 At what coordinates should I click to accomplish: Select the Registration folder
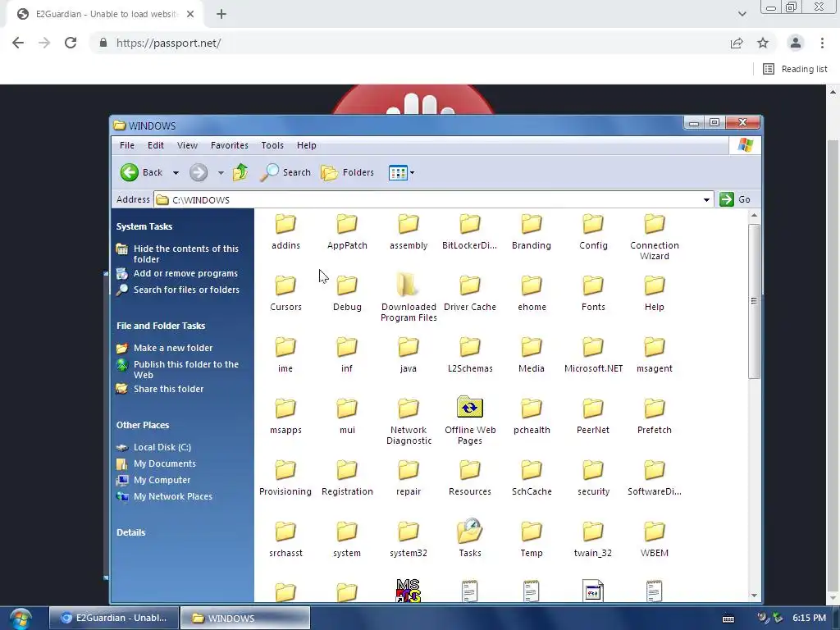click(x=347, y=478)
